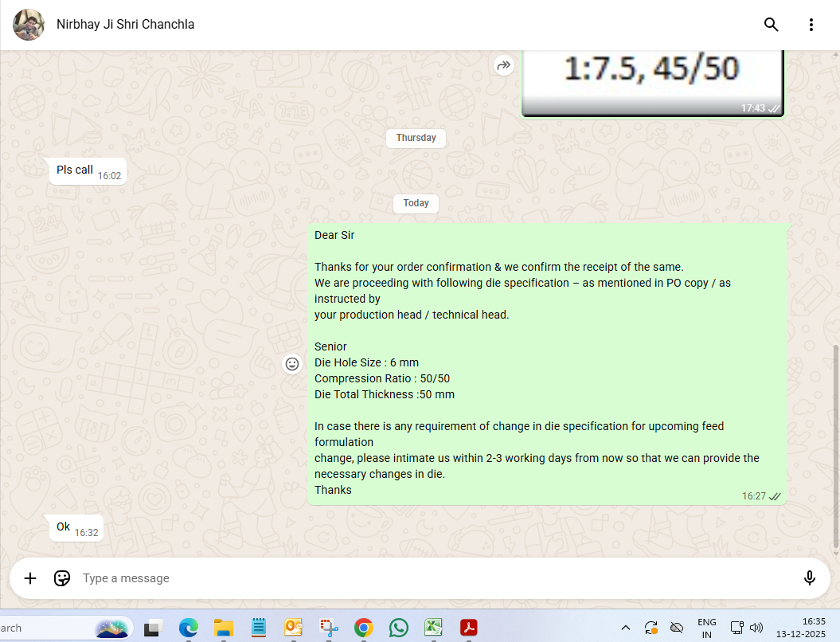The width and height of the screenshot is (840, 642).
Task: Expand hidden system tray icons
Action: [625, 628]
